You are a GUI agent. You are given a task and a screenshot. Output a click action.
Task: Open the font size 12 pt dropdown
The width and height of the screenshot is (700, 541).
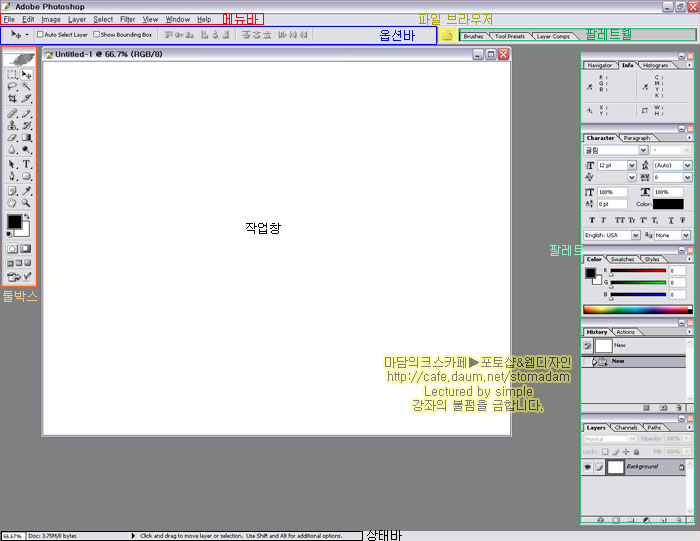[x=632, y=165]
